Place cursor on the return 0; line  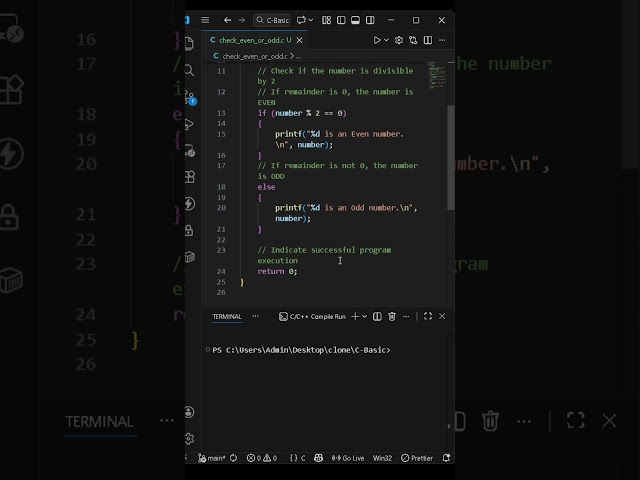click(277, 271)
